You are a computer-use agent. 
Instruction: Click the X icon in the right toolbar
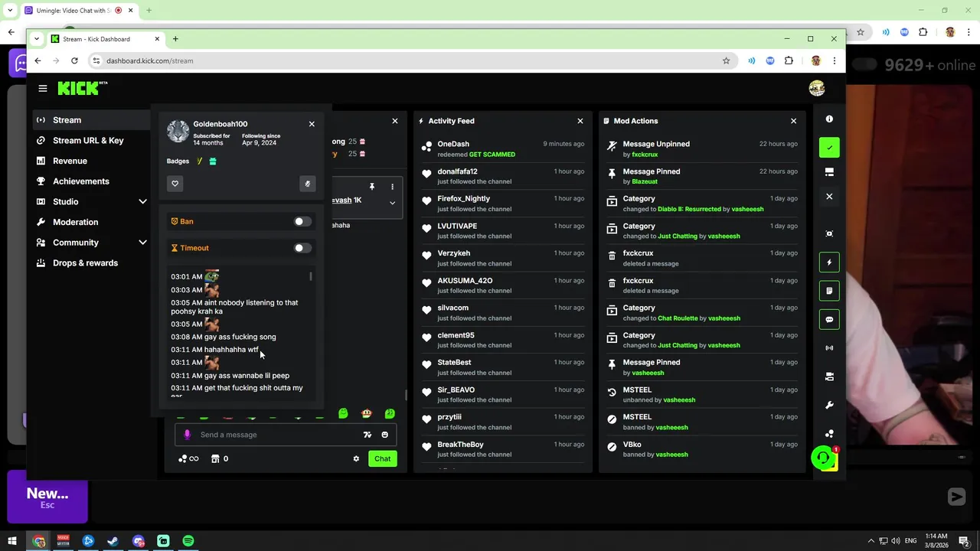(x=829, y=197)
